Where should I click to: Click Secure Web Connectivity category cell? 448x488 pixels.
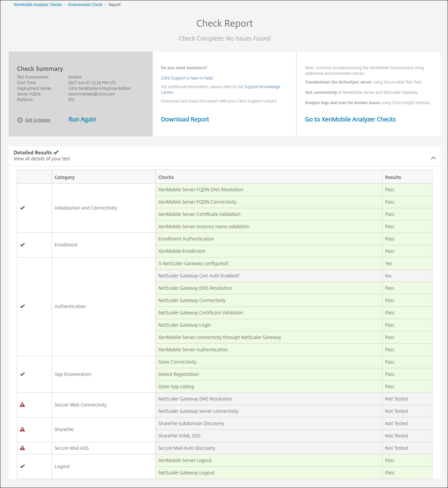pos(103,405)
